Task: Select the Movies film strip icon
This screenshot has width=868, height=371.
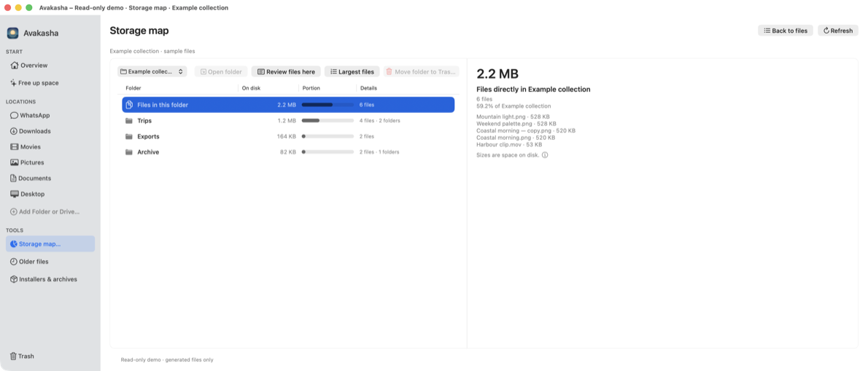Action: 15,147
